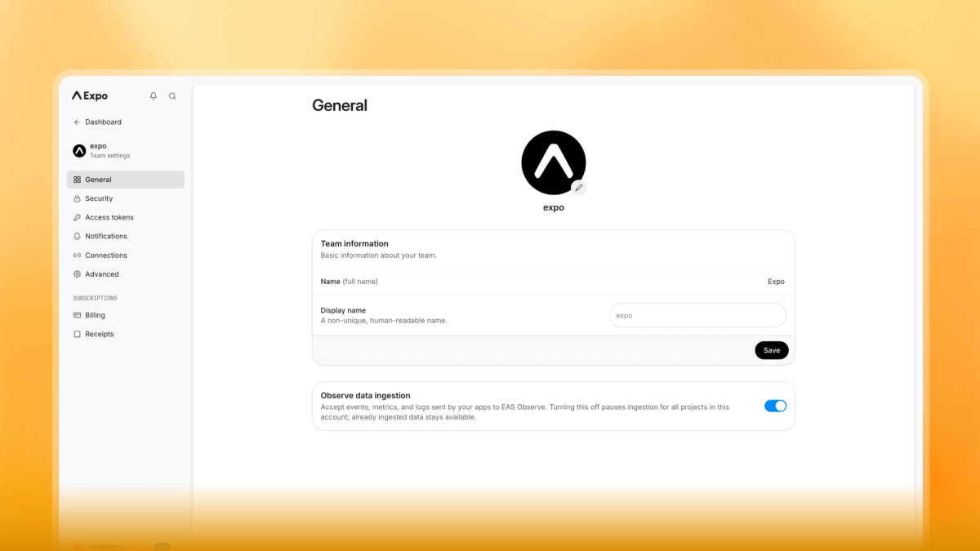
Task: Click the "General" page heading
Action: click(340, 105)
